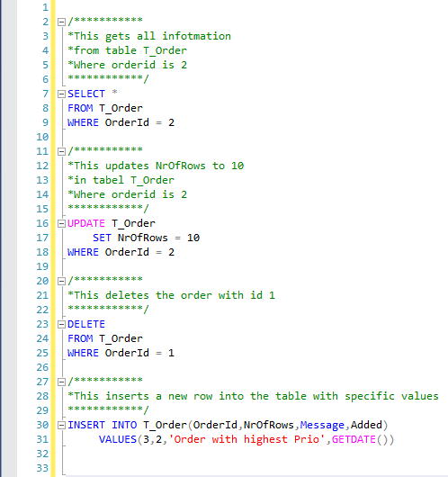Screen dimensions: 448x477
Task: Collapse comment block at line 20
Action: (x=61, y=281)
